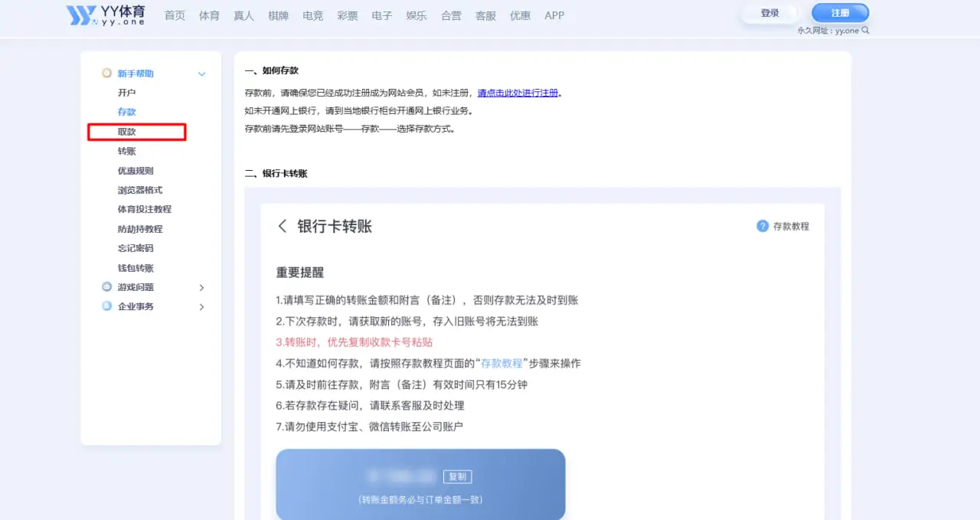Image resolution: width=980 pixels, height=520 pixels.
Task: Click the YY体育 logo icon
Action: (81, 15)
